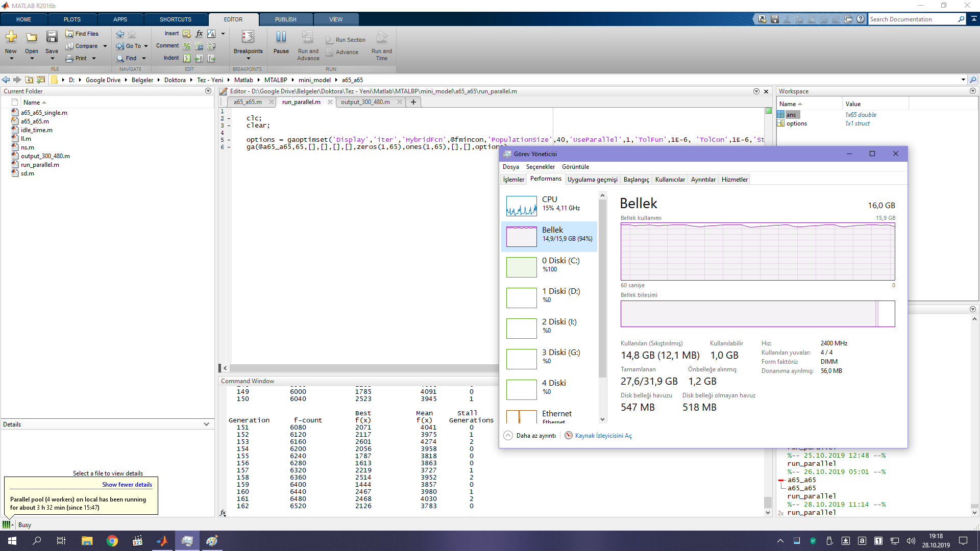
Task: Click the Breakpoints icon
Action: [x=248, y=37]
